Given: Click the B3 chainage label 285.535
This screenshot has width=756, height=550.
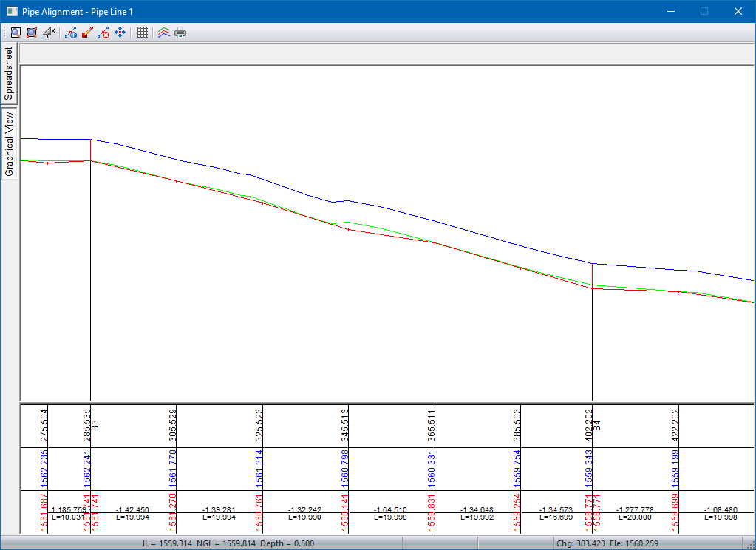Looking at the screenshot, I should (x=87, y=425).
